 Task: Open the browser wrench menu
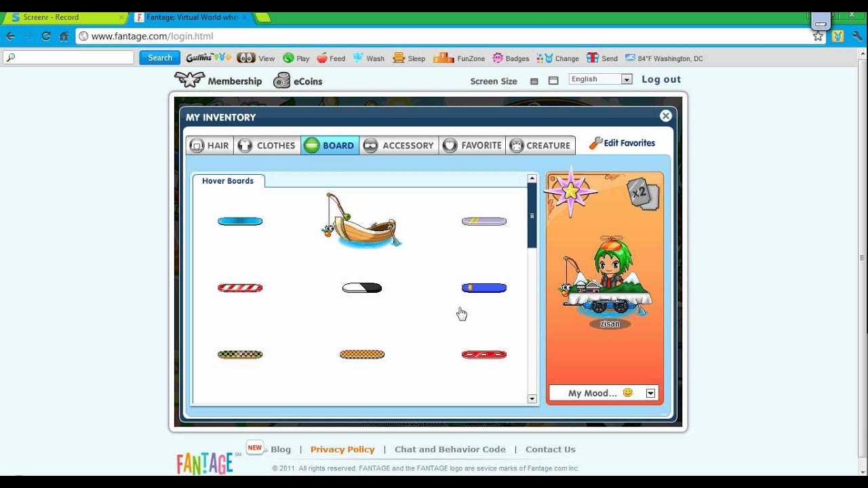[857, 36]
